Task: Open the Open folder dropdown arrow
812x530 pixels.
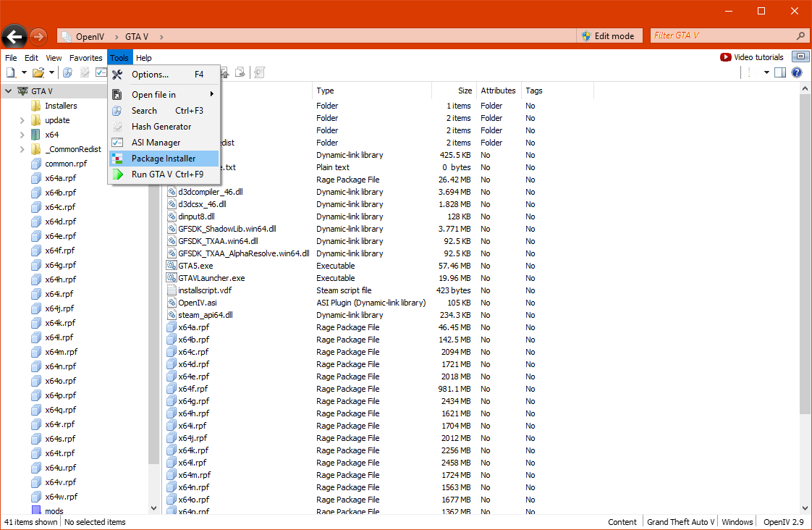Action: tap(51, 72)
